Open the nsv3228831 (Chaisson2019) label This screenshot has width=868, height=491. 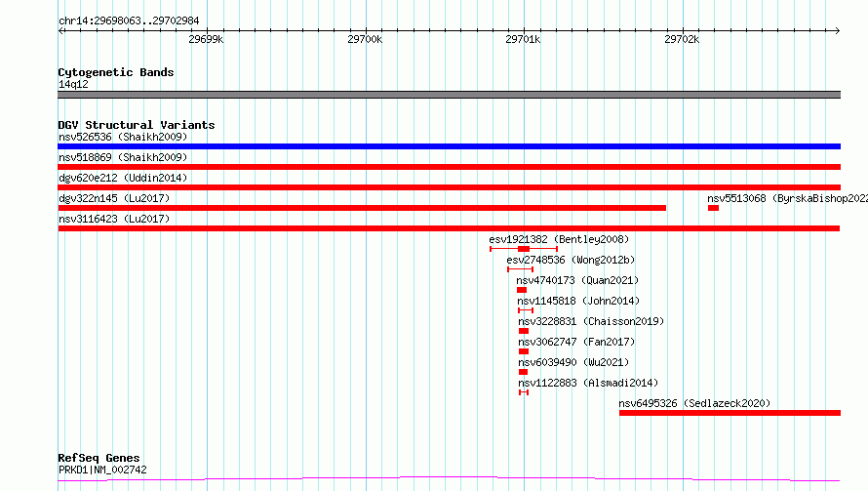click(x=591, y=321)
